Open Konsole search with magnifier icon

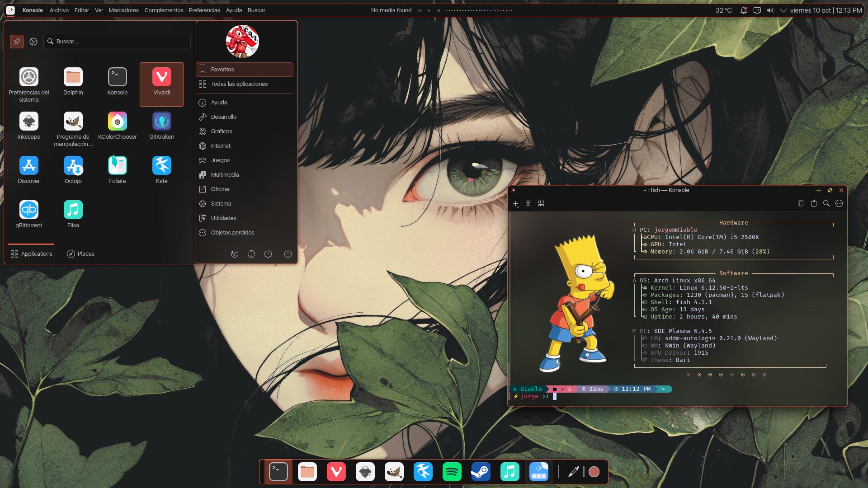tap(826, 204)
